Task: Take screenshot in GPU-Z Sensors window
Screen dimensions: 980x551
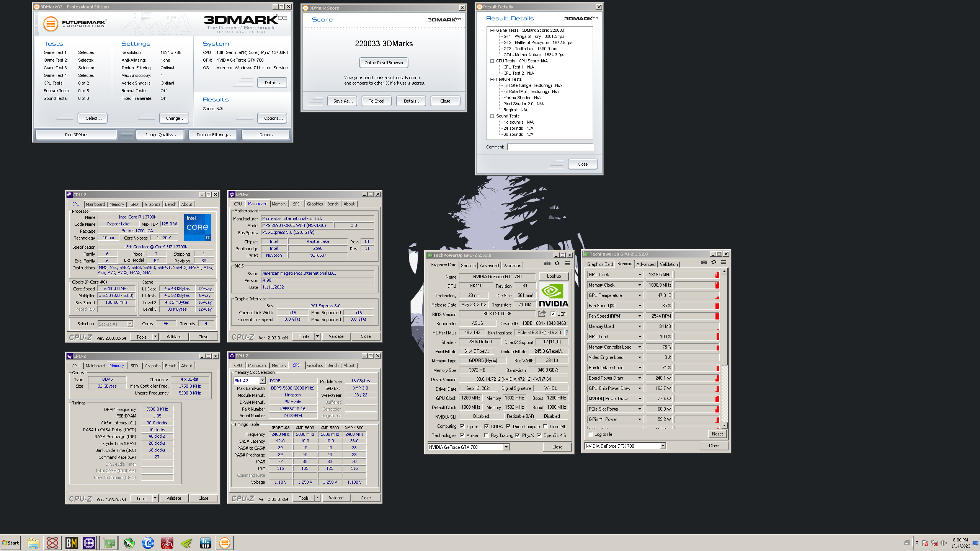Action: click(x=704, y=262)
